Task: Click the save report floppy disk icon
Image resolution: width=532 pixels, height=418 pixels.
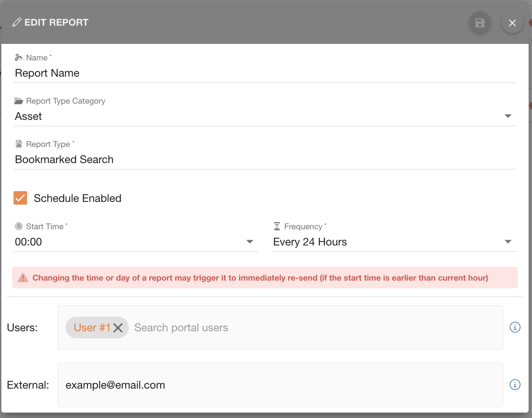Action: tap(480, 23)
